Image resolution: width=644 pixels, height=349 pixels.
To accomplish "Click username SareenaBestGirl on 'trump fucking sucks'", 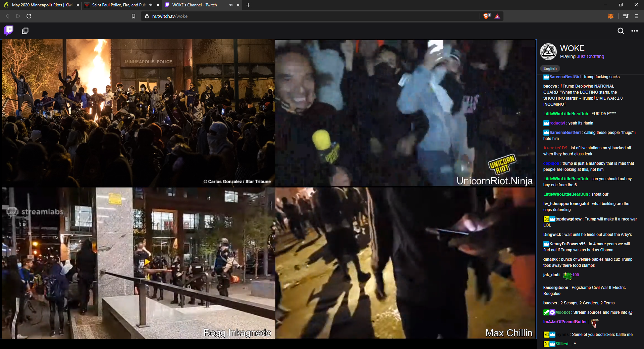I will click(x=565, y=77).
